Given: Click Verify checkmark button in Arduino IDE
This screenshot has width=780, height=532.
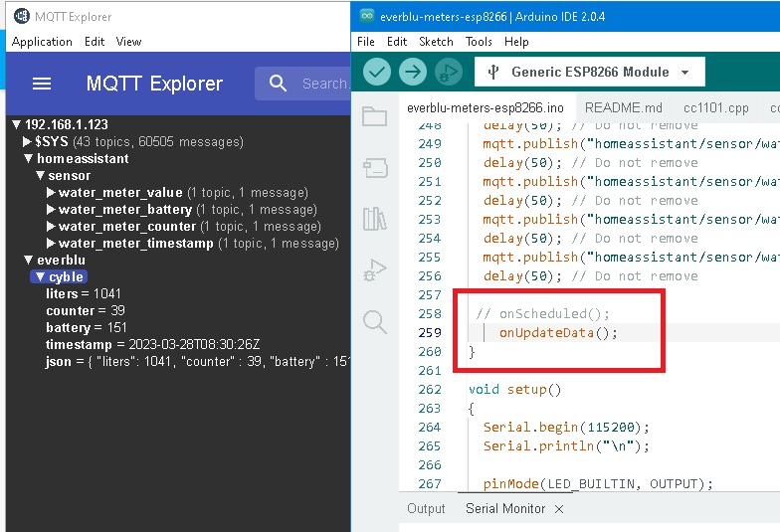Looking at the screenshot, I should 376,72.
